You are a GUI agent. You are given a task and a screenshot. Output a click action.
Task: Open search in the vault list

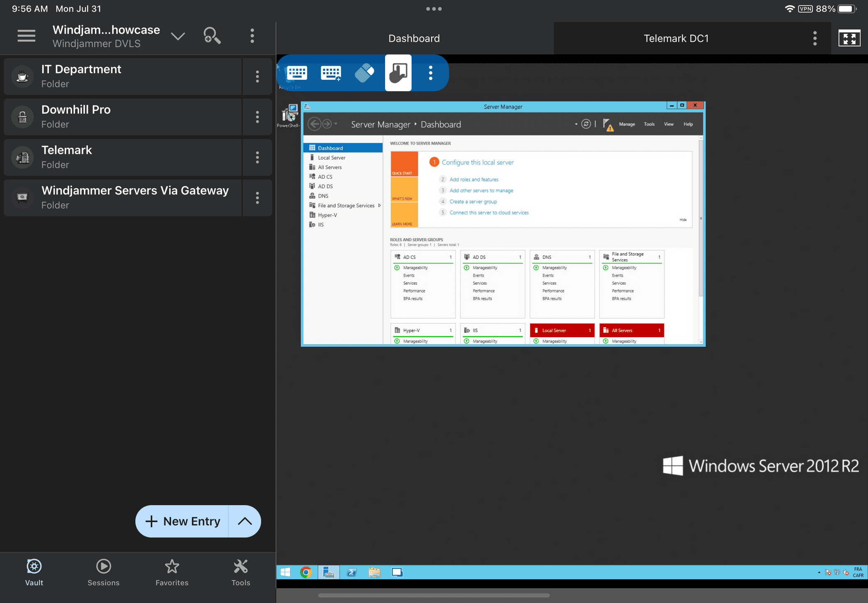pos(212,36)
